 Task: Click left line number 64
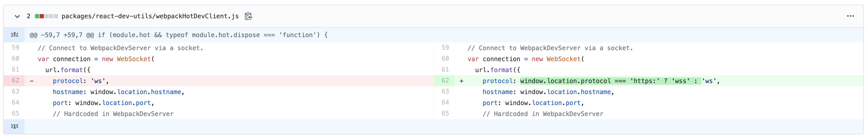pos(15,103)
